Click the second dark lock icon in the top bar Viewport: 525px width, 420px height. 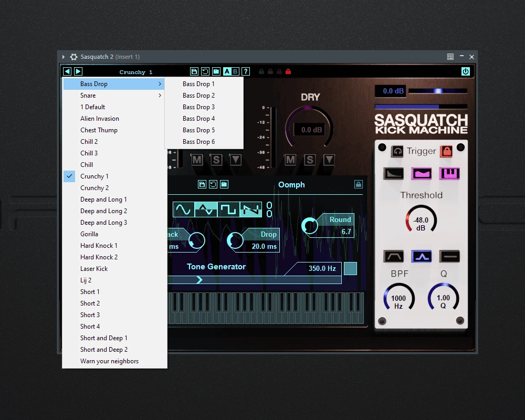270,71
